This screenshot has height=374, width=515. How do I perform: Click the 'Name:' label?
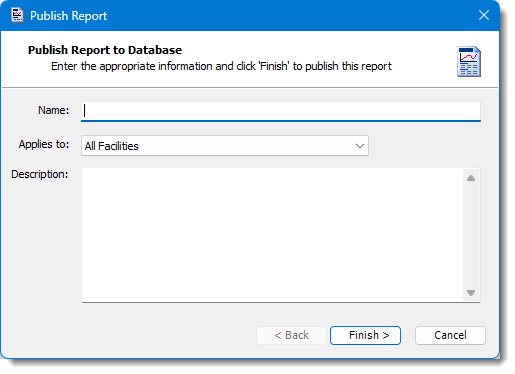53,110
